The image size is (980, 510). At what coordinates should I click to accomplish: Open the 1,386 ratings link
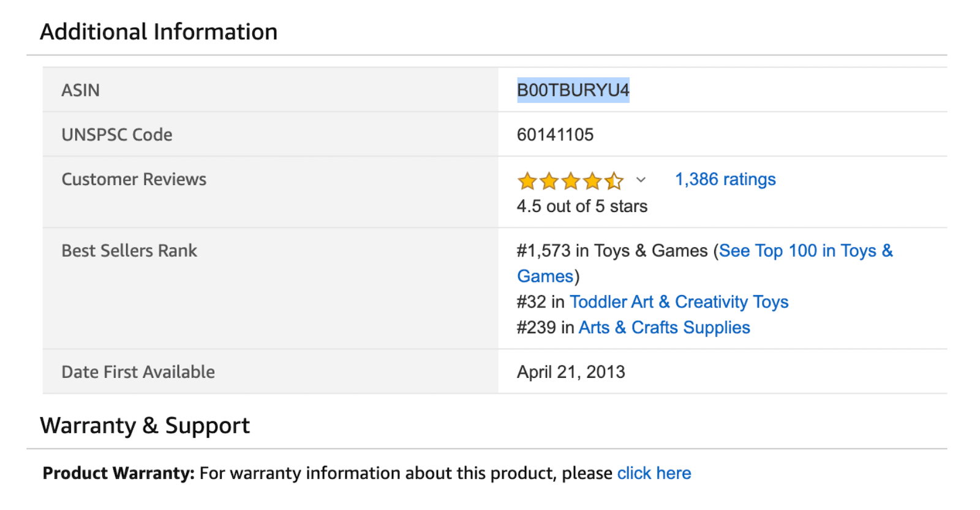coord(725,179)
